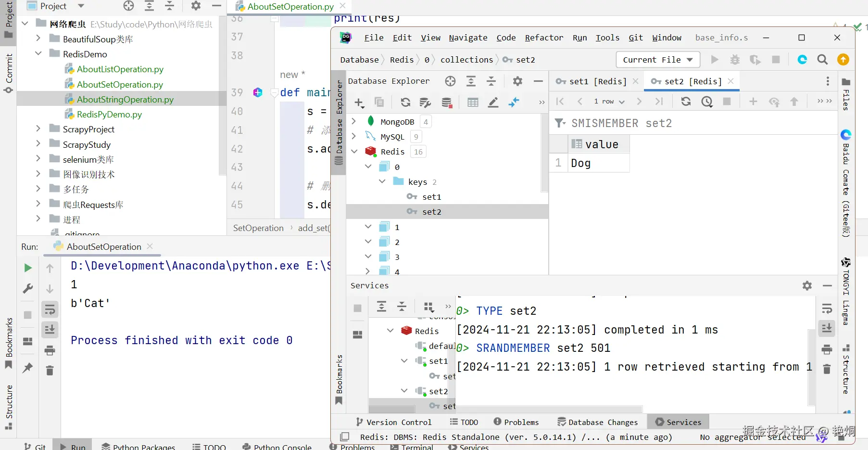The width and height of the screenshot is (868, 450).
Task: Open the Current File run configuration dropdown
Action: tap(657, 60)
